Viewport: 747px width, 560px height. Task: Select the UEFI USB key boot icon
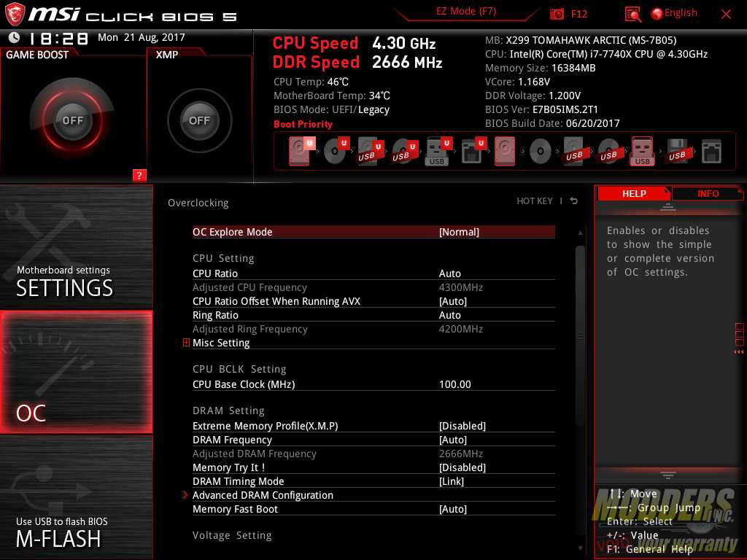(438, 152)
